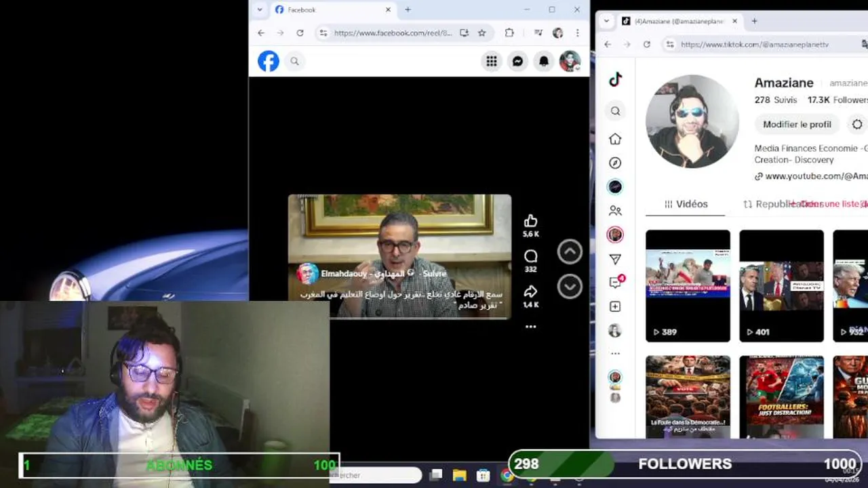Open Microsoft Store from taskbar

pos(483,476)
